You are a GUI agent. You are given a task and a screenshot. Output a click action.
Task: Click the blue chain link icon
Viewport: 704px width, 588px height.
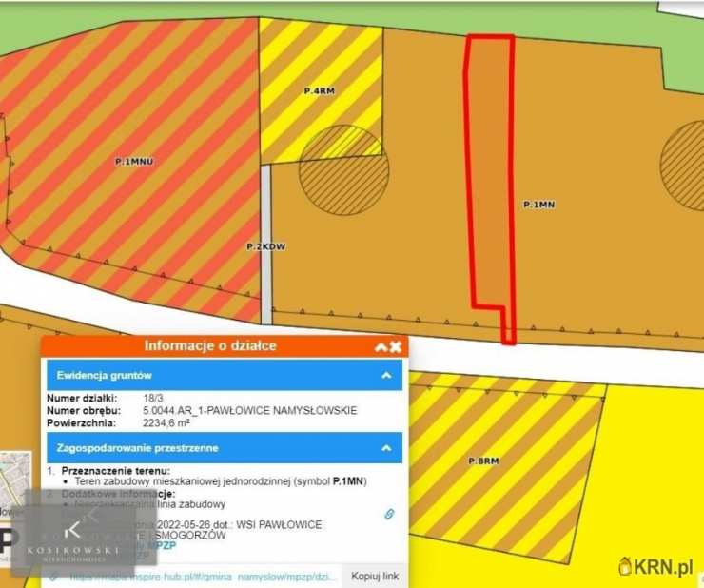click(x=389, y=514)
